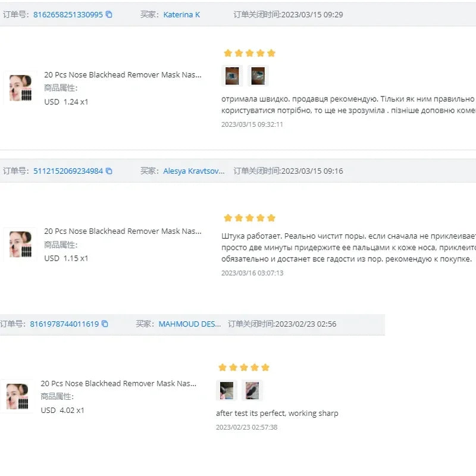Open buyer MAHMOUD DES profile
This screenshot has width=476, height=476.
tap(189, 324)
